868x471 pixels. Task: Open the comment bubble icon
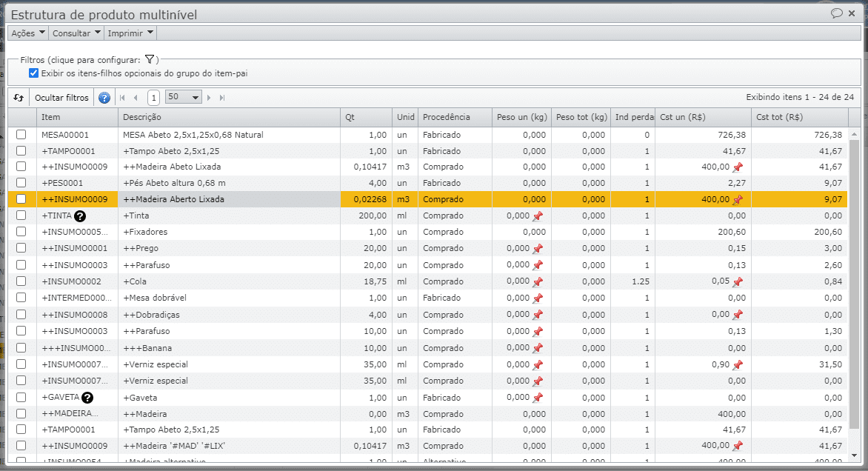(836, 13)
